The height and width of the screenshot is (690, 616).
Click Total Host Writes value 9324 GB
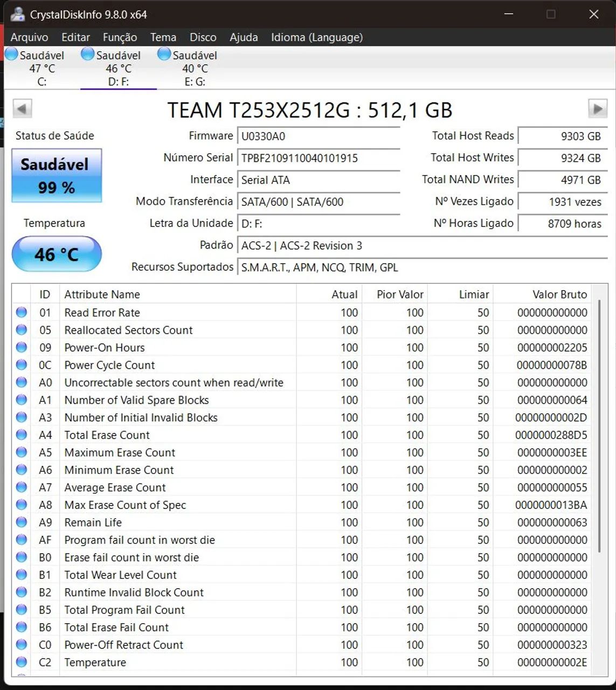(563, 158)
